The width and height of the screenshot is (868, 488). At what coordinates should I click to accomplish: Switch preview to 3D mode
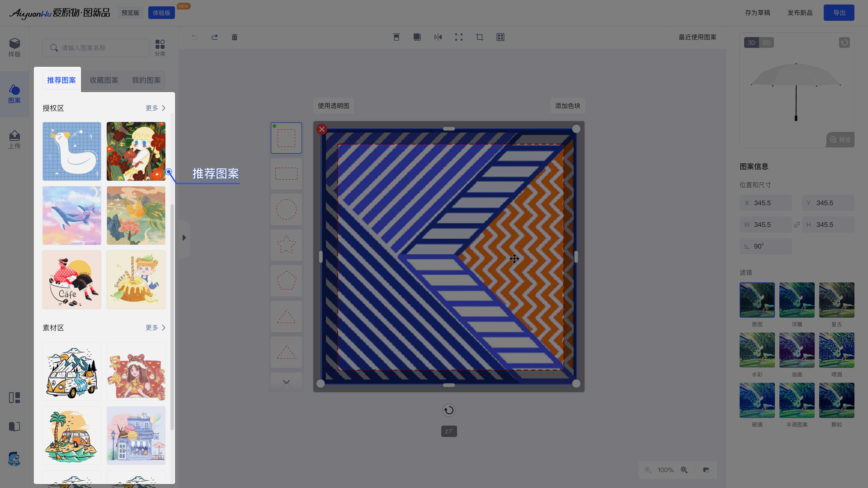click(x=751, y=43)
